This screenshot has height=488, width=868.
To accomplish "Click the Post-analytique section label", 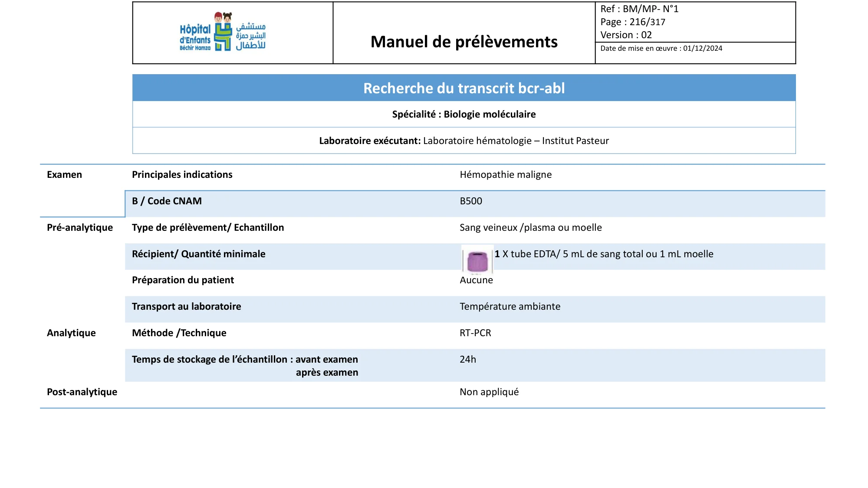I will (82, 392).
